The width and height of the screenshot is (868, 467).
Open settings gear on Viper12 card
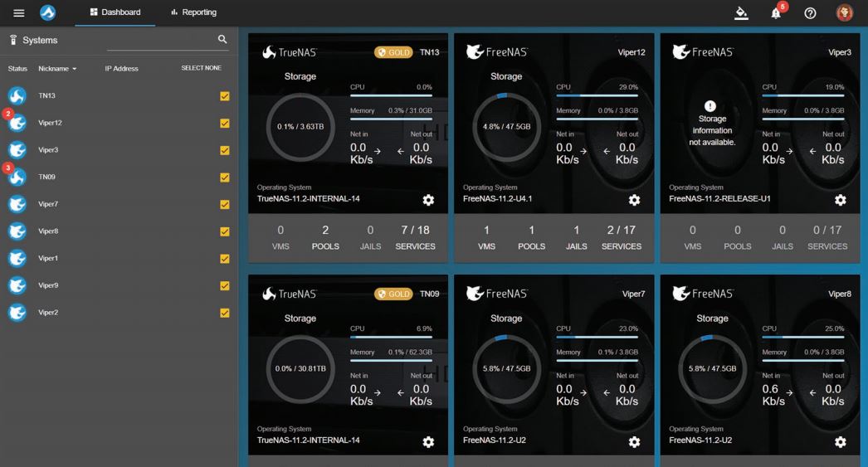[634, 200]
